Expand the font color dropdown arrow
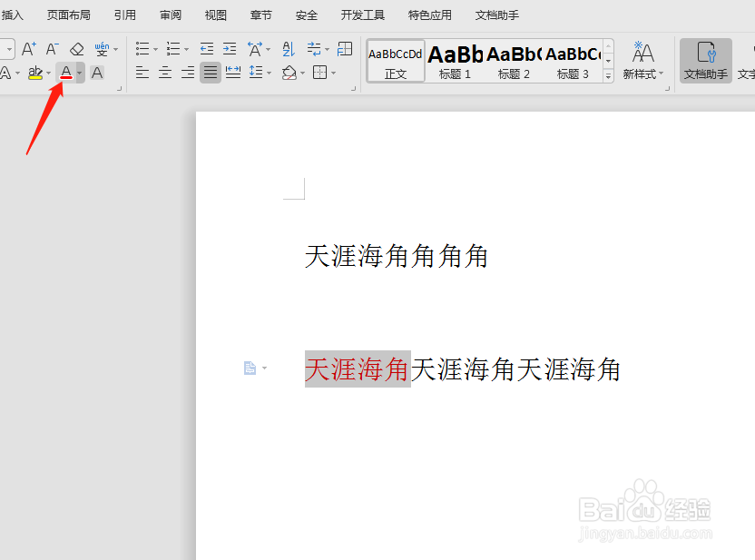Image resolution: width=755 pixels, height=560 pixels. tap(79, 73)
